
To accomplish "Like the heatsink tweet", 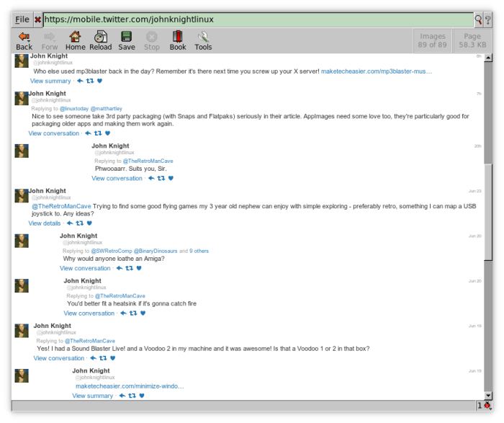I will coord(143,313).
